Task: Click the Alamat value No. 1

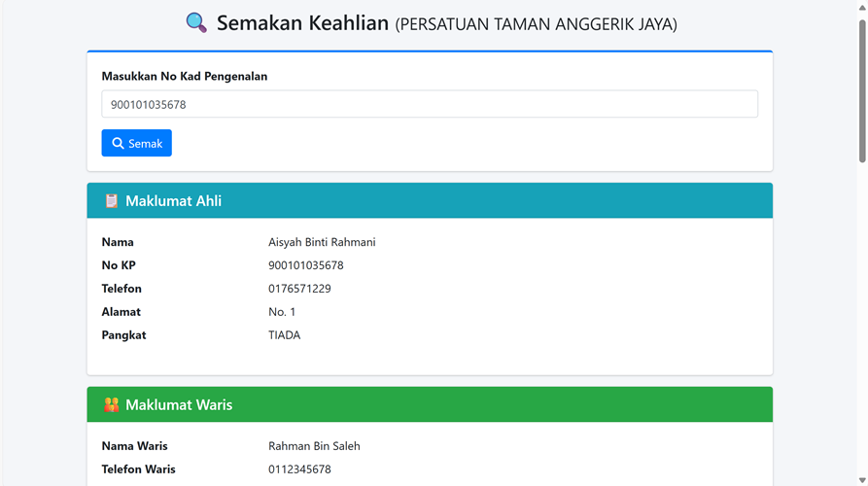Action: point(282,312)
